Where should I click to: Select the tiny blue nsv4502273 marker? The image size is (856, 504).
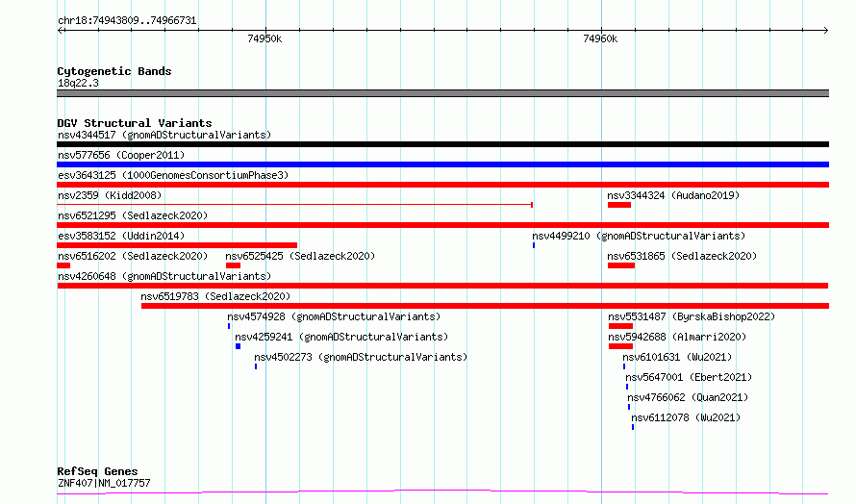pyautogui.click(x=256, y=366)
